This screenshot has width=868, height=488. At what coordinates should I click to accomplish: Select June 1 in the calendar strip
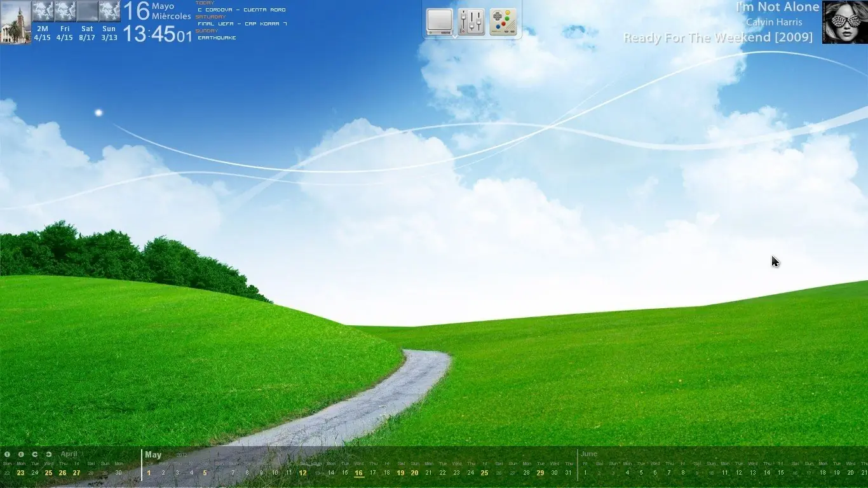(x=585, y=473)
